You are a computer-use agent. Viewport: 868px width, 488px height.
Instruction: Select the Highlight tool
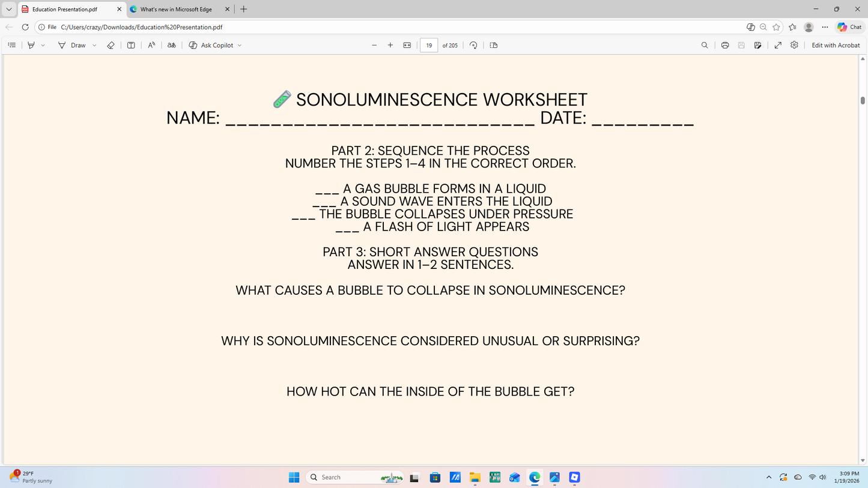tap(31, 45)
